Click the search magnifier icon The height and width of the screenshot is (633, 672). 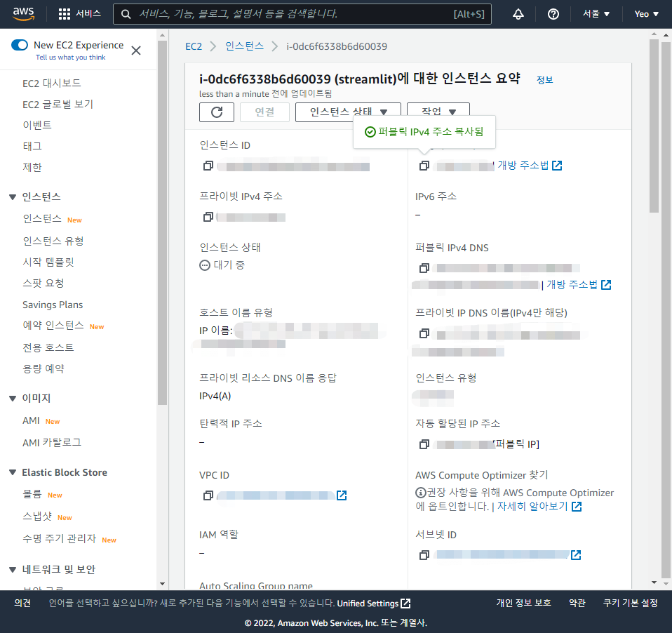[x=126, y=14]
